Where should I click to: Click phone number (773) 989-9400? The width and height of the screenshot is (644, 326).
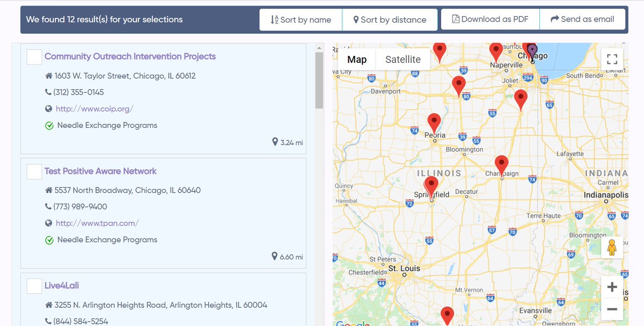[80, 207]
